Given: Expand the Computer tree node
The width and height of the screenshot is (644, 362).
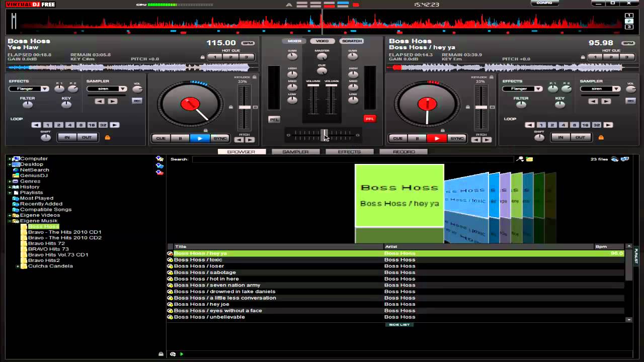Looking at the screenshot, I should (10, 159).
